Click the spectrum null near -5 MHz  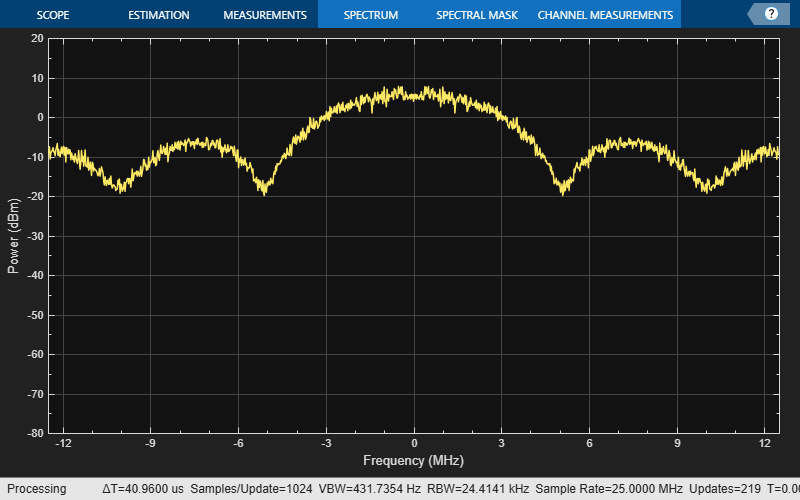click(264, 188)
